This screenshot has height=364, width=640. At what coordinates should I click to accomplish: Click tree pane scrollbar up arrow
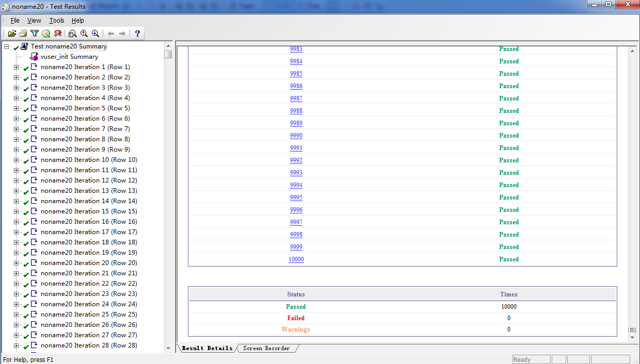tap(168, 46)
